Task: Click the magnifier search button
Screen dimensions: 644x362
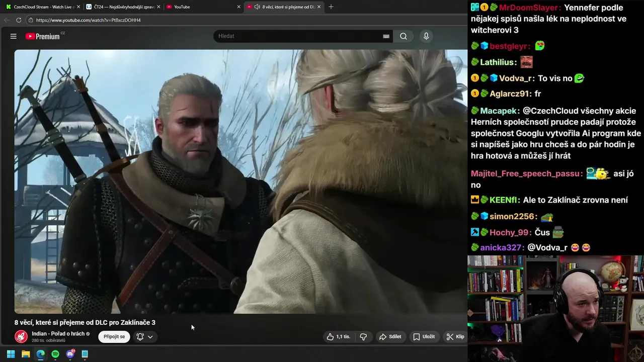Action: point(404,36)
